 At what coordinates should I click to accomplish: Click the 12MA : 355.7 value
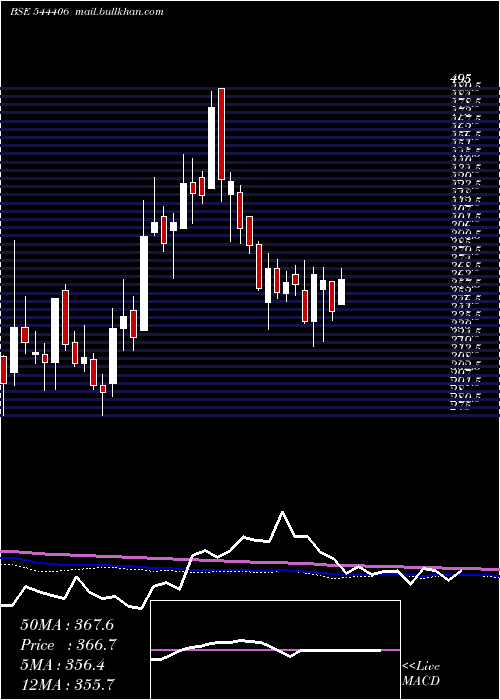[x=67, y=684]
